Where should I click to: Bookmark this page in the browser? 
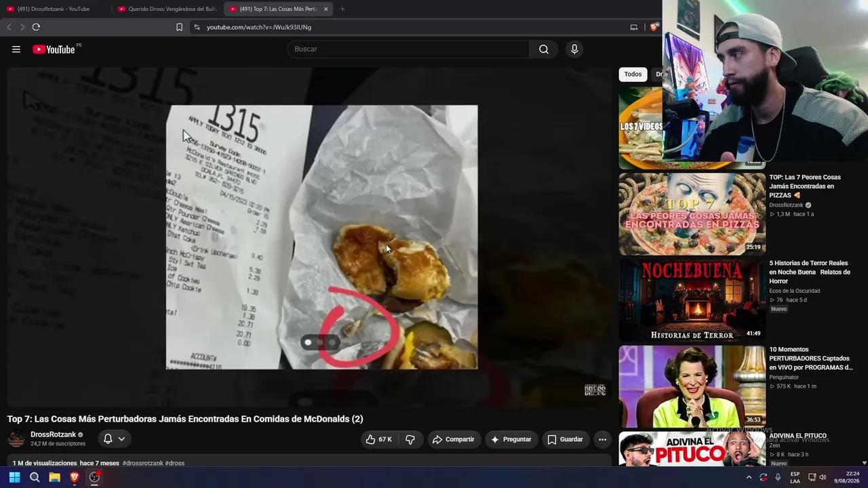(179, 27)
